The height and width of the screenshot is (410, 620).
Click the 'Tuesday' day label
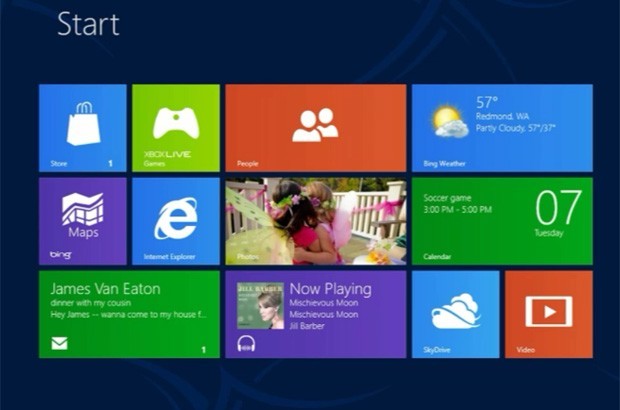point(549,233)
